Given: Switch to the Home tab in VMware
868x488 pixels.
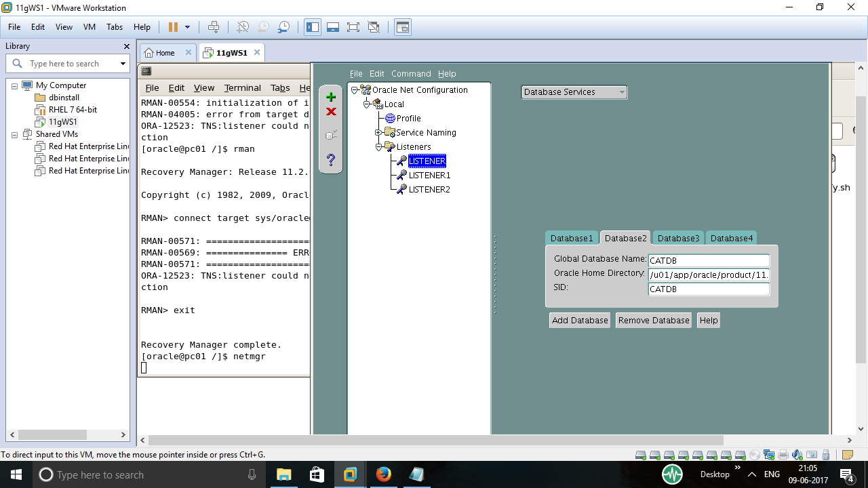Looking at the screenshot, I should pos(165,53).
